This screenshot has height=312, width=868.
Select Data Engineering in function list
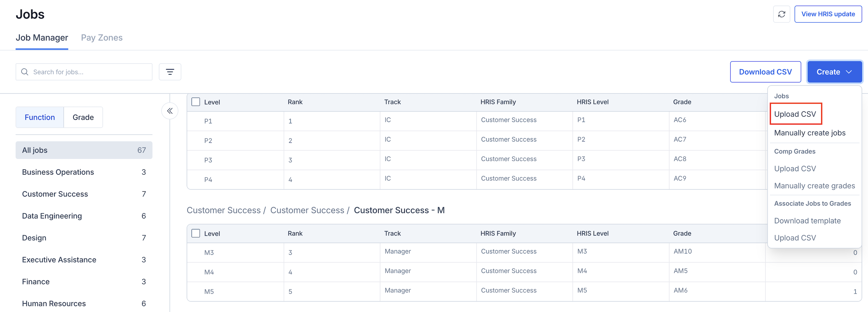pos(52,216)
